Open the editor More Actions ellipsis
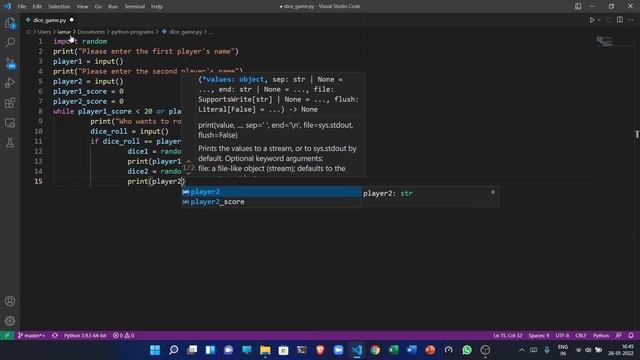Image resolution: width=640 pixels, height=360 pixels. click(631, 20)
